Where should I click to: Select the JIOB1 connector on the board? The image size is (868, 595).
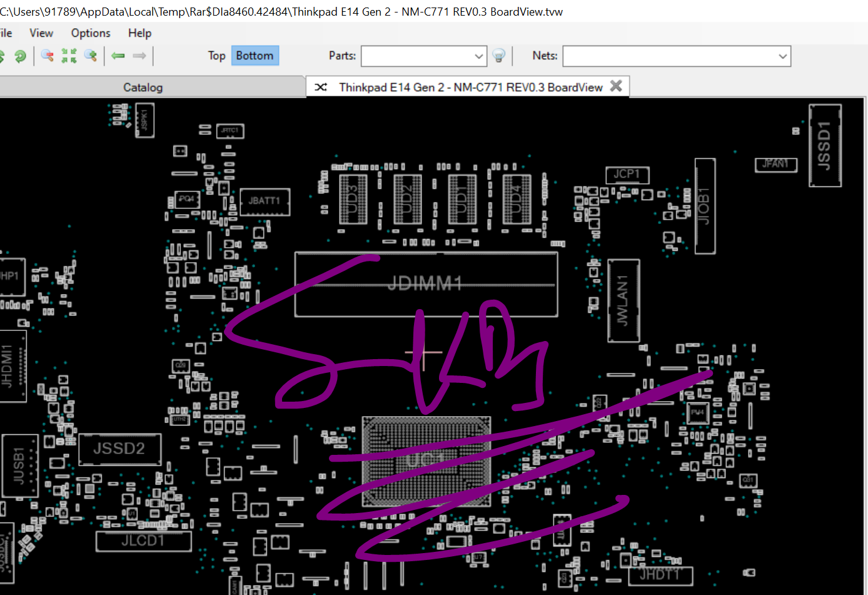click(705, 206)
